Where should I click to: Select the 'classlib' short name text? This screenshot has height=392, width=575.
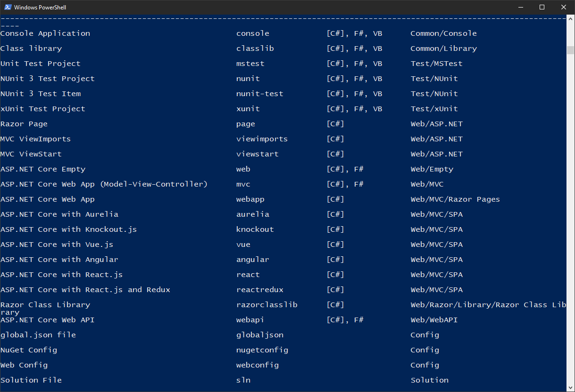(x=255, y=49)
